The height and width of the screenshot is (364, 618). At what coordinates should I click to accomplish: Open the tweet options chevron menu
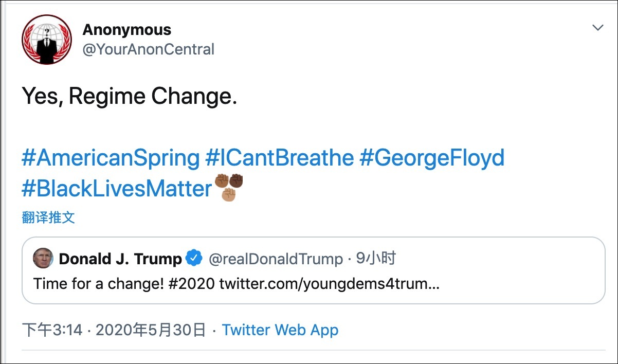click(597, 28)
